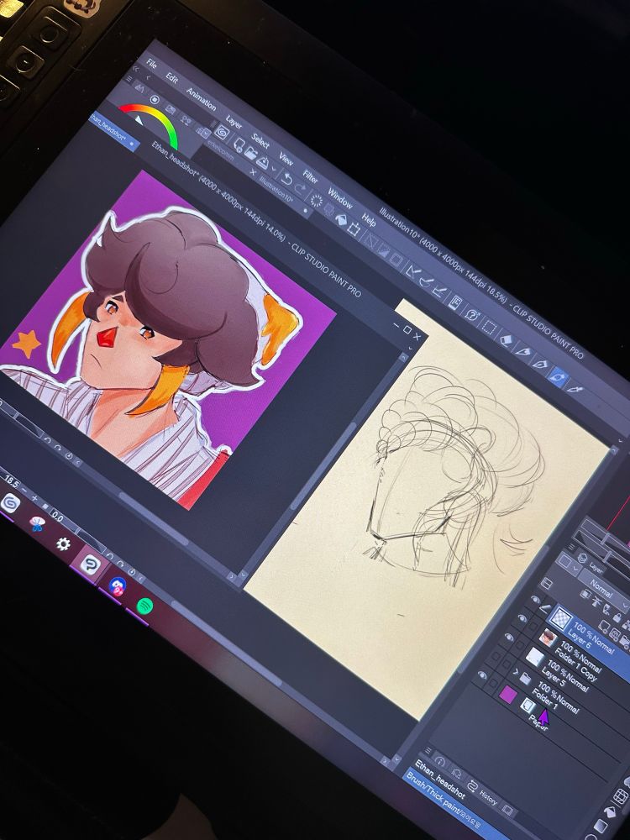This screenshot has width=630, height=840.
Task: Open canvas window dropdown below close button
Action: click(411, 349)
